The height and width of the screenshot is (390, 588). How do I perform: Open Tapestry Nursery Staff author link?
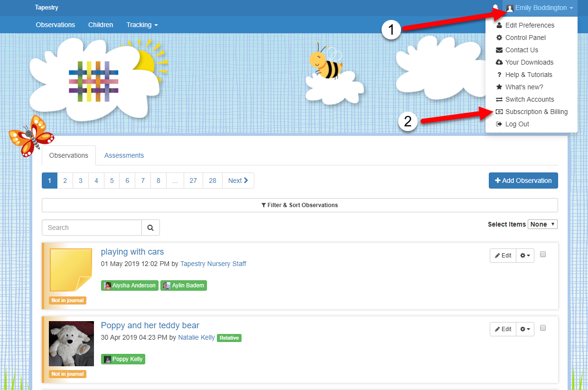click(213, 264)
